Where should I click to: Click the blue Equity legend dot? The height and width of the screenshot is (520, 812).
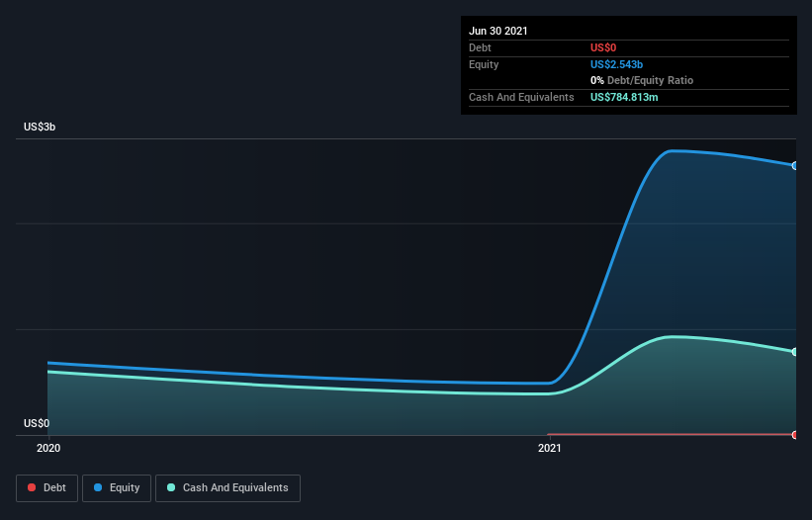click(x=98, y=487)
